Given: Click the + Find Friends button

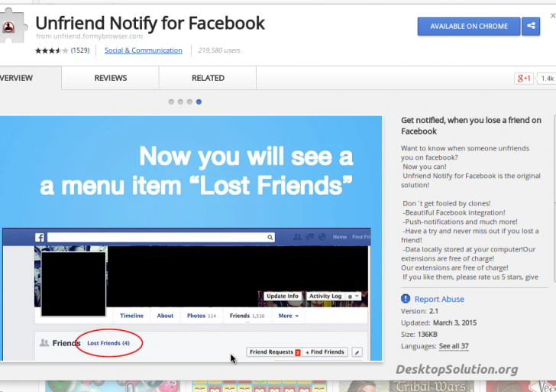Looking at the screenshot, I should click(325, 352).
